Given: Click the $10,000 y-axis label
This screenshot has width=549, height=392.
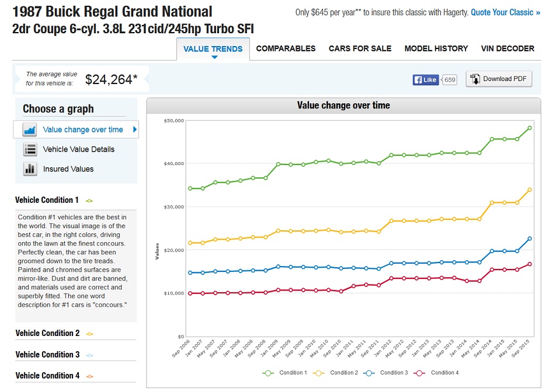Looking at the screenshot, I should tap(174, 293).
